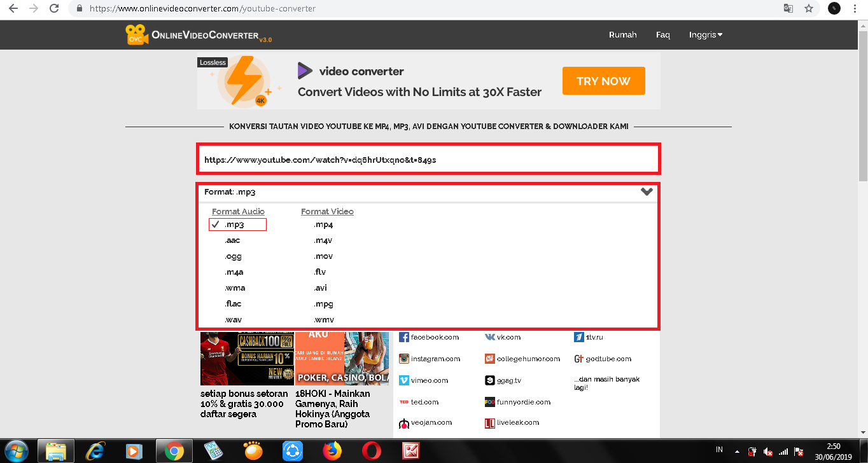Image resolution: width=868 pixels, height=463 pixels.
Task: Open Windows Start menu orb
Action: pos(17,451)
